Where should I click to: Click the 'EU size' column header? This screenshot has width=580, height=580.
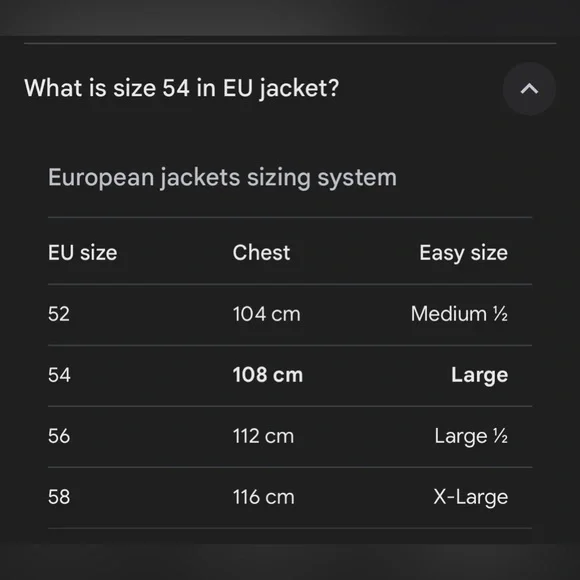[82, 253]
